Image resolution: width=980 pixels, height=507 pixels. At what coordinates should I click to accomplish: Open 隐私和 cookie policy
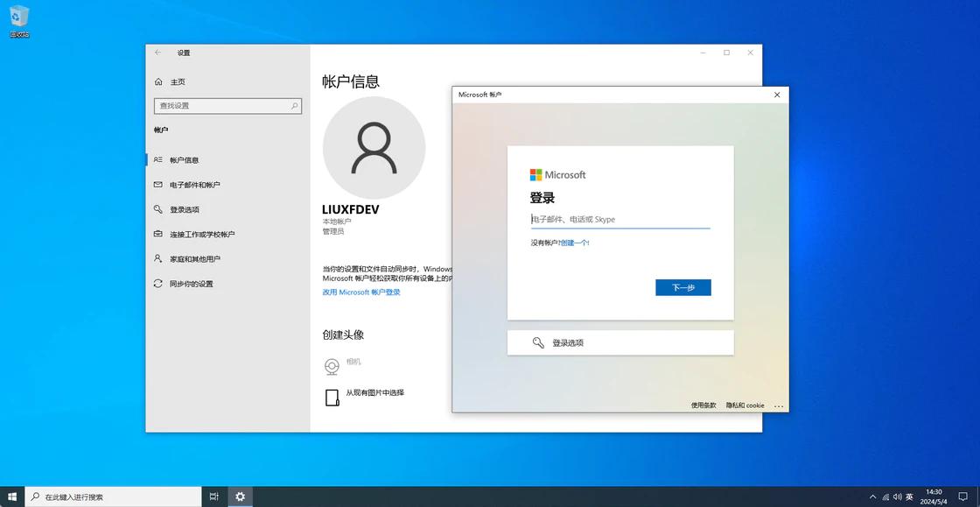(745, 405)
